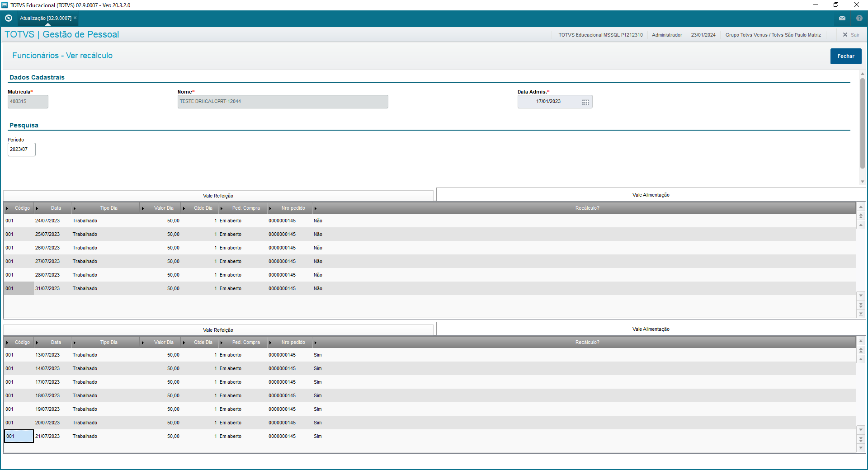The width and height of the screenshot is (868, 470).
Task: Move one row down in upper grid
Action: pos(861,296)
